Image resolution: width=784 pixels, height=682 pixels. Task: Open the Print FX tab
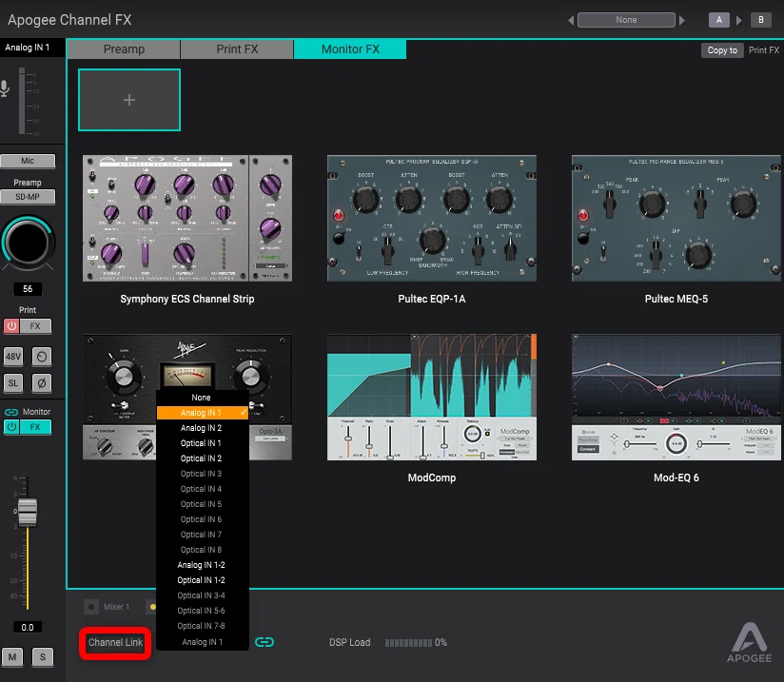click(237, 49)
